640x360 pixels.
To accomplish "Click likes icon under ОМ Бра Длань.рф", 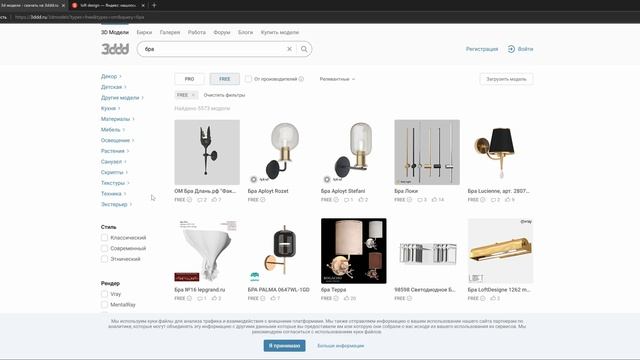I will [214, 200].
